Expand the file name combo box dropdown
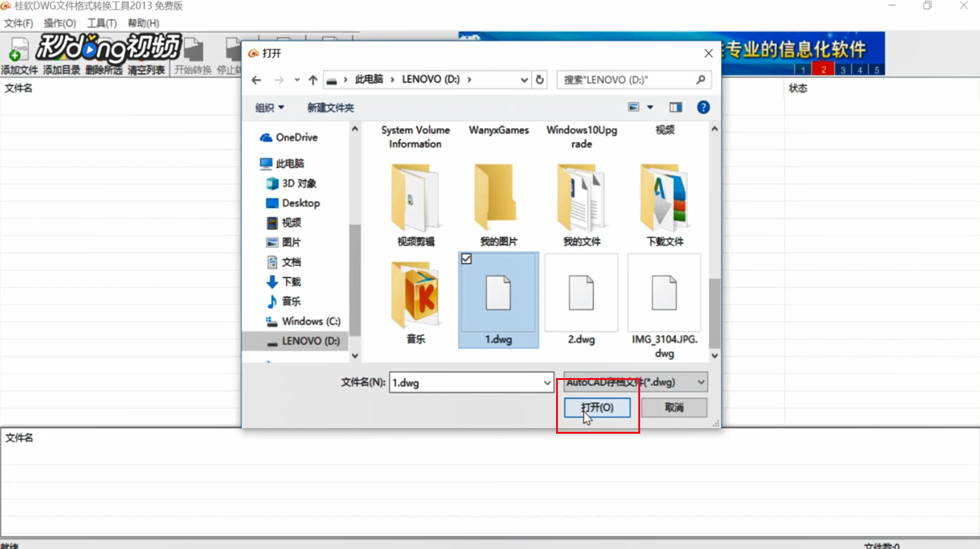980x549 pixels. (547, 383)
